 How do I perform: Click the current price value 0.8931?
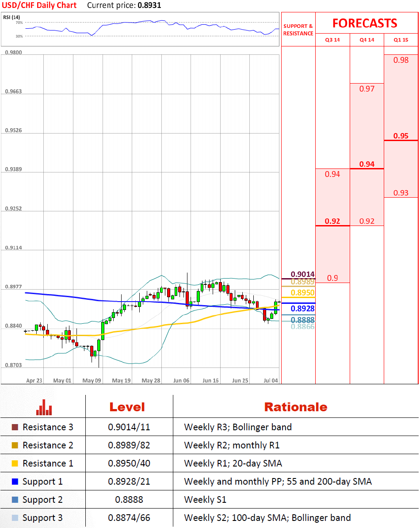tap(149, 5)
